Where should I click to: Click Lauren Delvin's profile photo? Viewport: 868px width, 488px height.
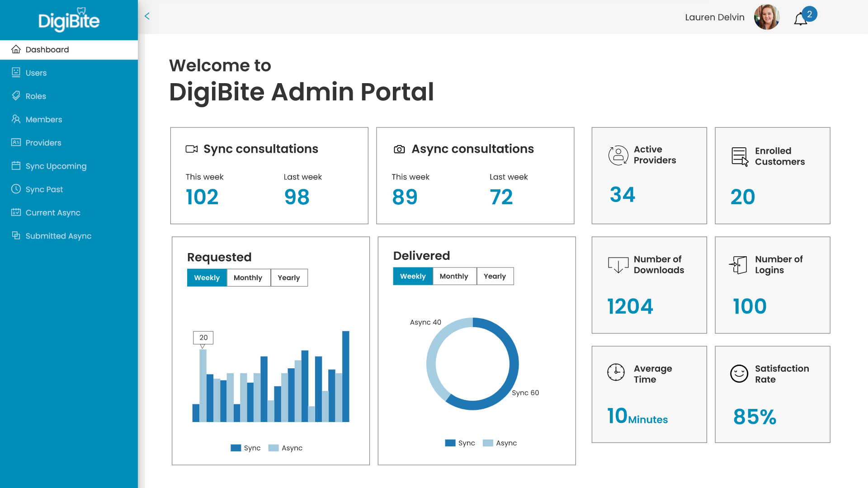point(767,17)
